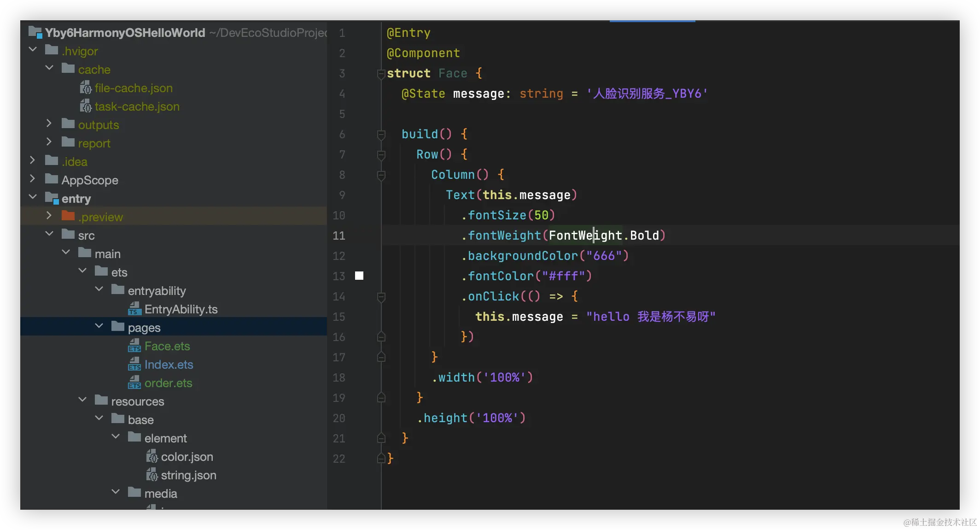980x530 pixels.
Task: Click the string.json file icon
Action: click(x=152, y=475)
